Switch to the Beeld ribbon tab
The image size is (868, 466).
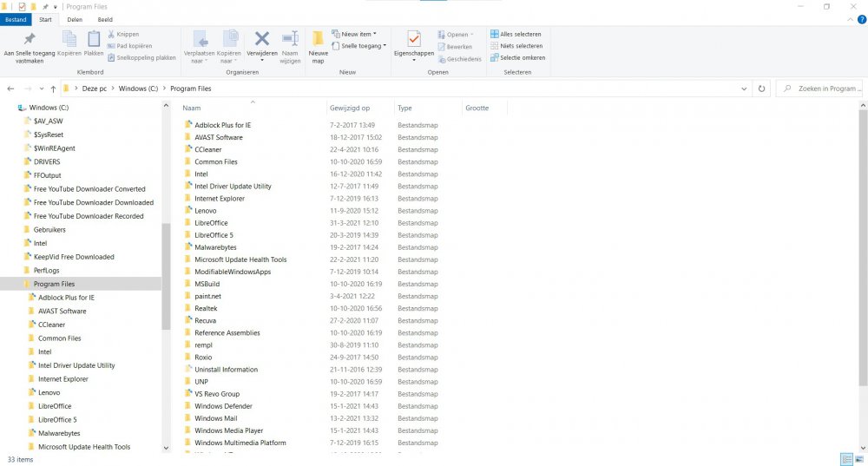pyautogui.click(x=104, y=19)
